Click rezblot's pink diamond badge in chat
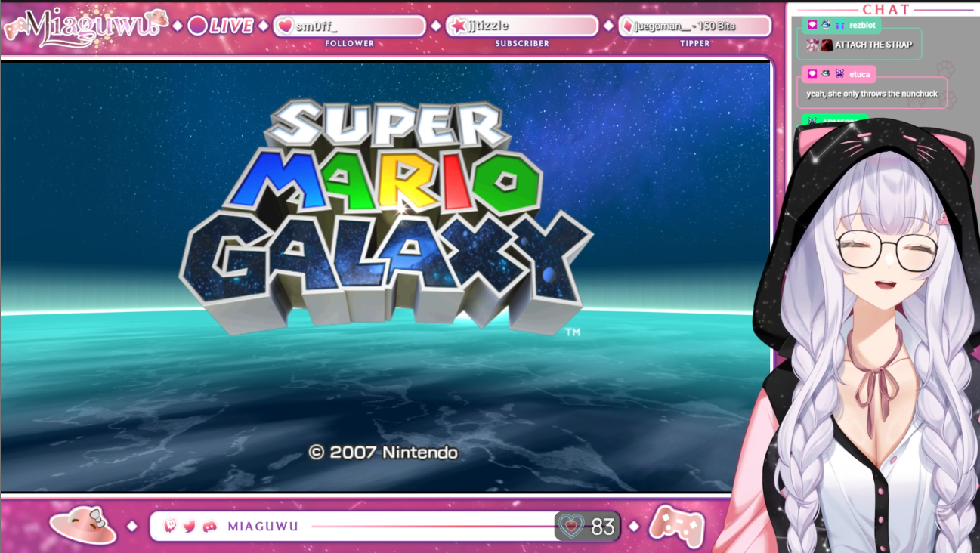 coord(812,25)
